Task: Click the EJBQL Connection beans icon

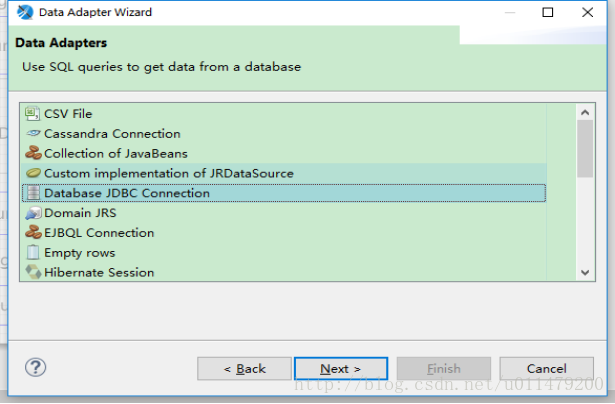Action: (33, 233)
